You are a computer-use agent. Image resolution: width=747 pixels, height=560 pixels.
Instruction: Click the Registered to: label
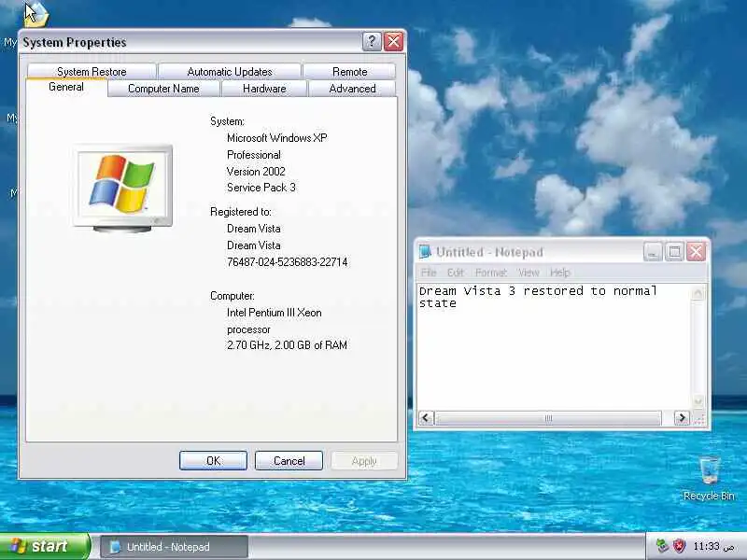coord(241,212)
